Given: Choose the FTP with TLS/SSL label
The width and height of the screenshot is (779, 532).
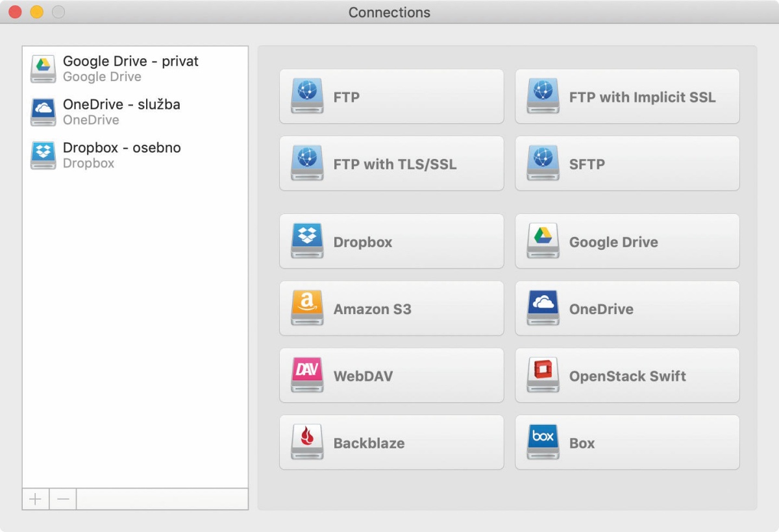Looking at the screenshot, I should pyautogui.click(x=395, y=164).
